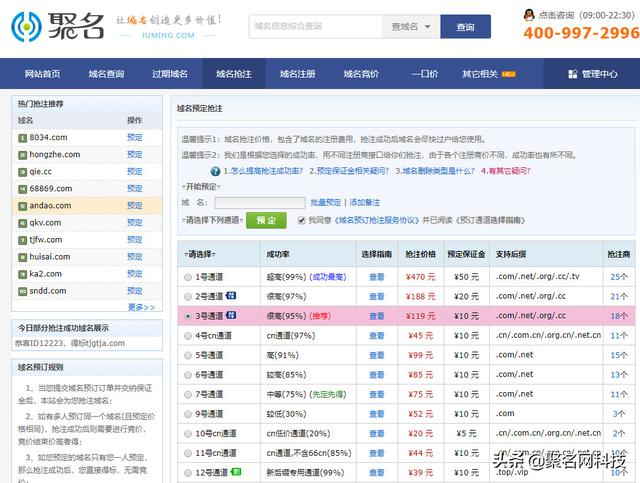Click the icon beside 管理中心

[x=574, y=74]
